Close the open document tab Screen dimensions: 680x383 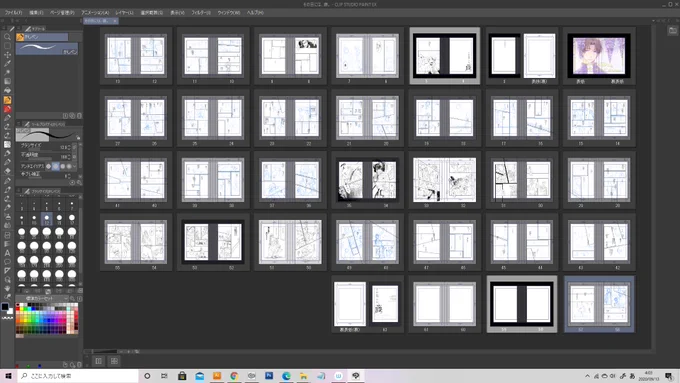(114, 21)
